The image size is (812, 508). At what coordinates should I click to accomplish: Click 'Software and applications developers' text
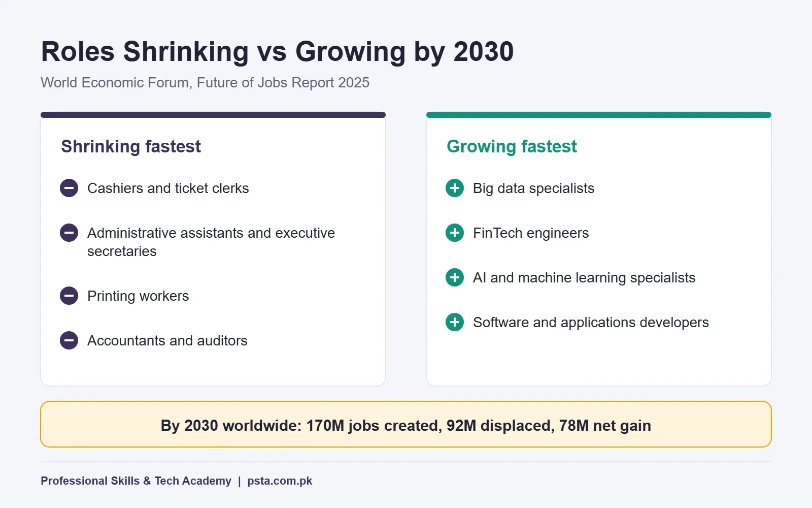click(591, 322)
